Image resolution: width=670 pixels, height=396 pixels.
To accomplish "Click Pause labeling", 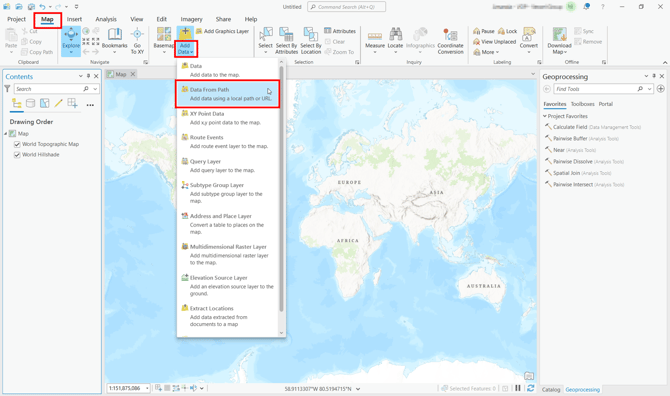I will (484, 31).
